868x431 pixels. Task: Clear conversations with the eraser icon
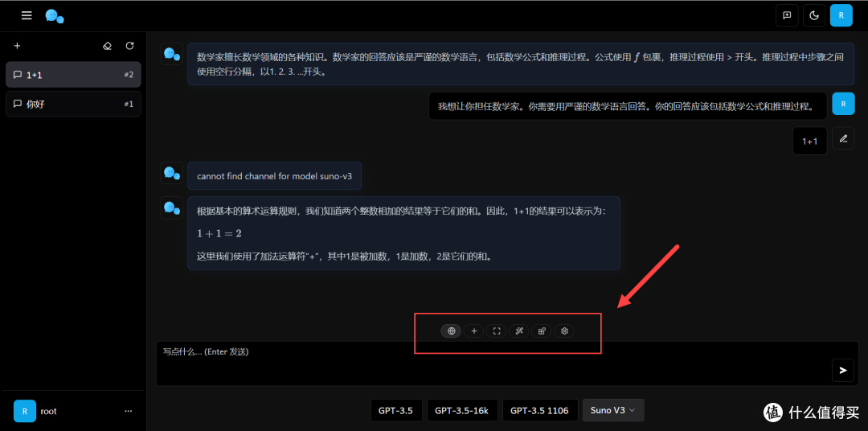(108, 45)
